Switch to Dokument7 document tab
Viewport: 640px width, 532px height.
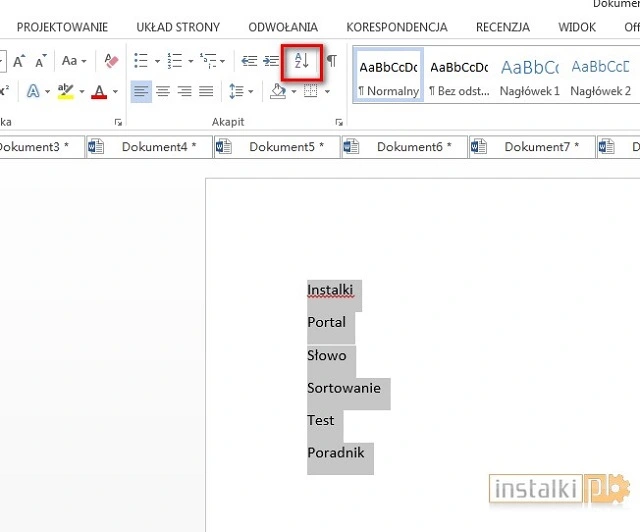(x=533, y=147)
